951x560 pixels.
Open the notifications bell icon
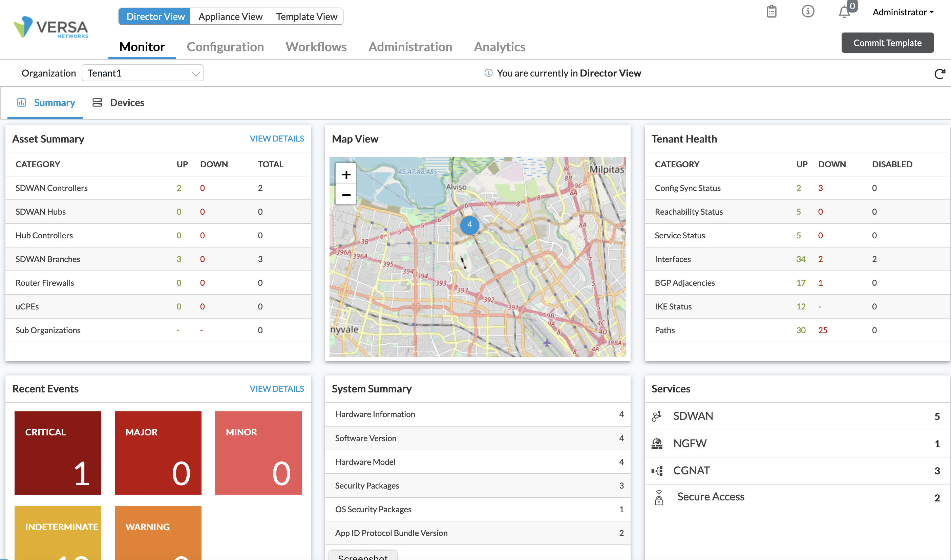(844, 13)
